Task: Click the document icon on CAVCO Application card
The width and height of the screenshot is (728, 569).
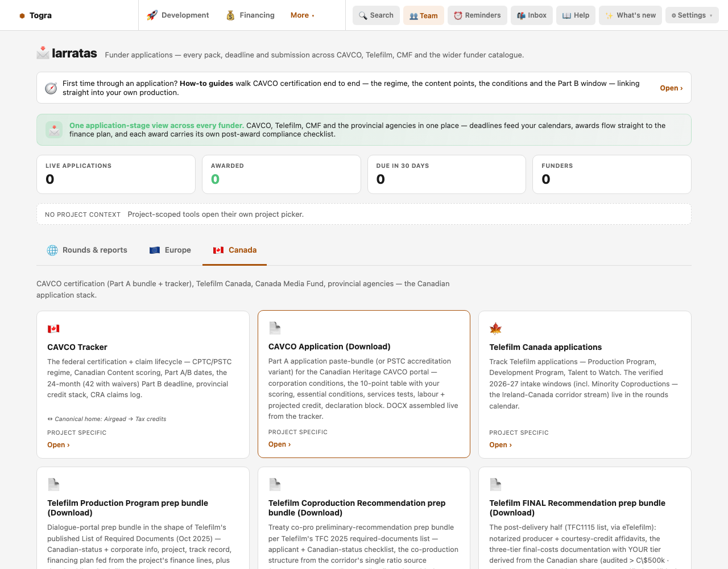Action: (275, 328)
